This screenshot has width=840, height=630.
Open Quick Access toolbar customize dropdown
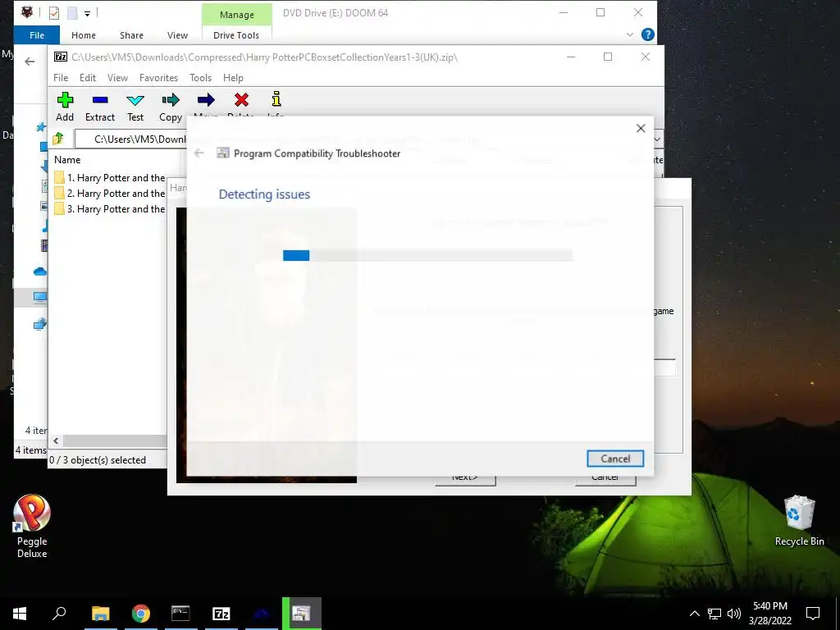click(x=87, y=13)
